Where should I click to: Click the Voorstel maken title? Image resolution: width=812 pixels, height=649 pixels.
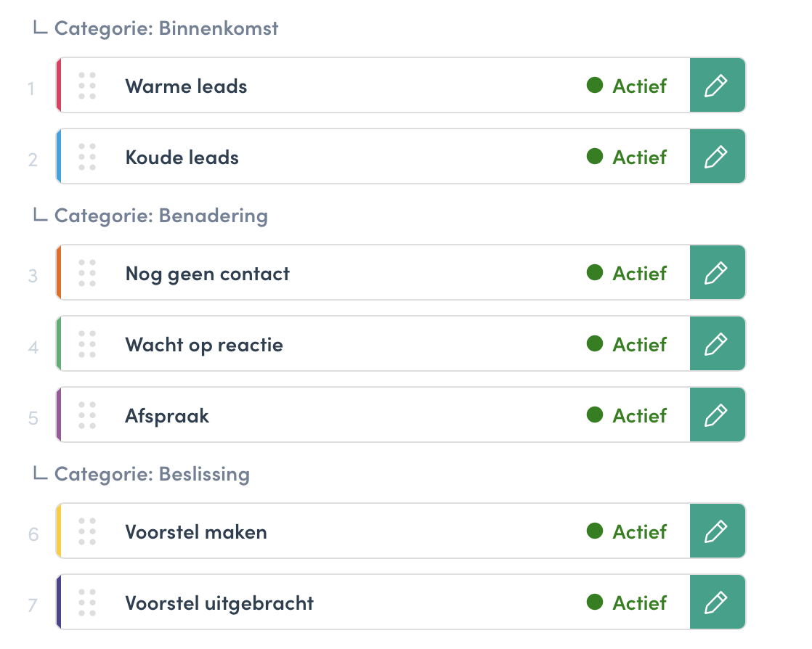point(196,532)
